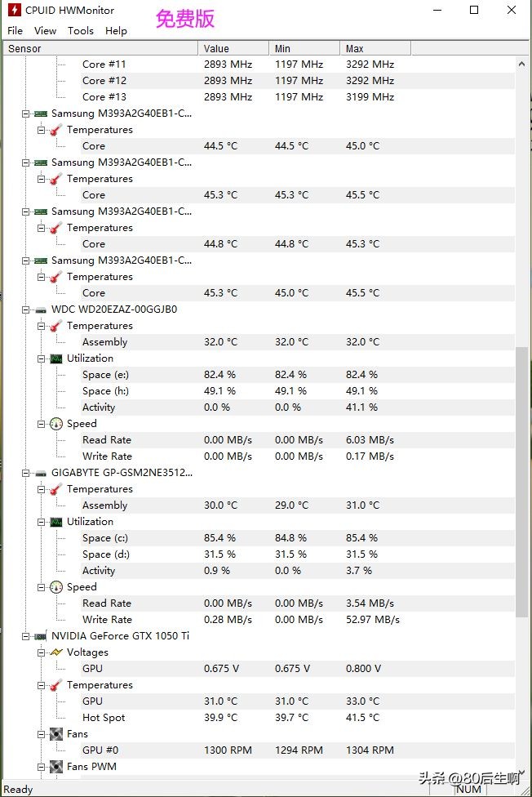Viewport: 532px width, 797px height.
Task: Click the fan icon next to Fans PWM
Action: 54,766
